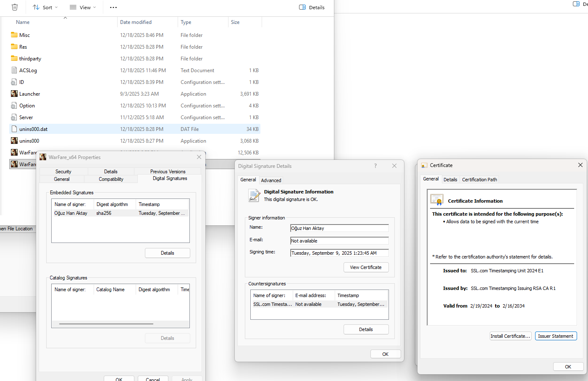
Task: Click the E-mail field showing Not available
Action: pos(339,241)
